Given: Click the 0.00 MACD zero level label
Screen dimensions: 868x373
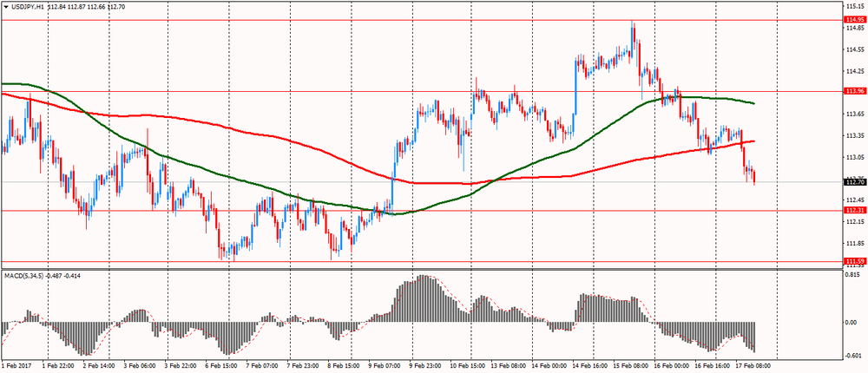Looking at the screenshot, I should (x=852, y=322).
